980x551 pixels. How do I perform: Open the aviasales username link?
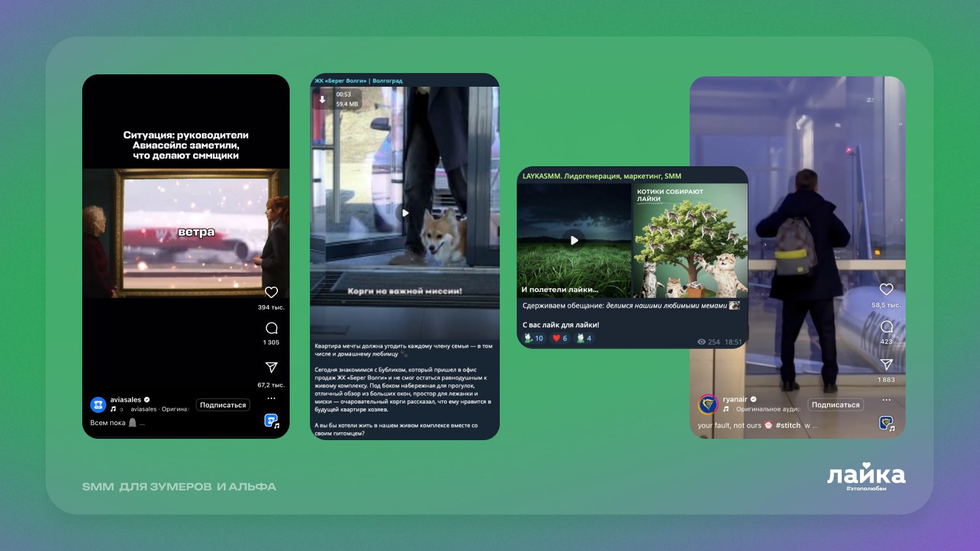pos(126,400)
